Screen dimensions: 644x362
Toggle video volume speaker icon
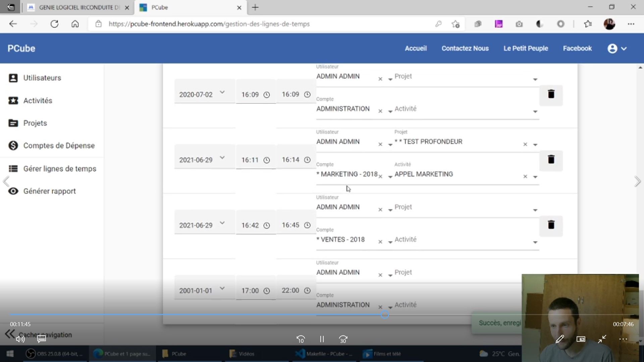20,339
